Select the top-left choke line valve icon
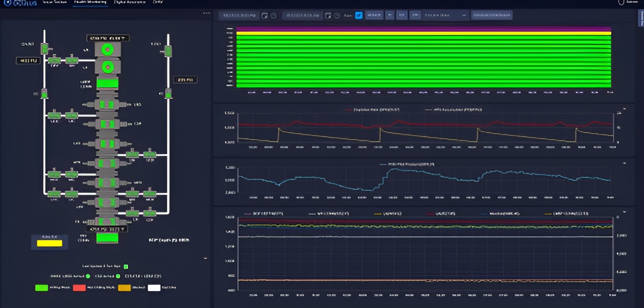The height and width of the screenshot is (308, 644). (44, 49)
